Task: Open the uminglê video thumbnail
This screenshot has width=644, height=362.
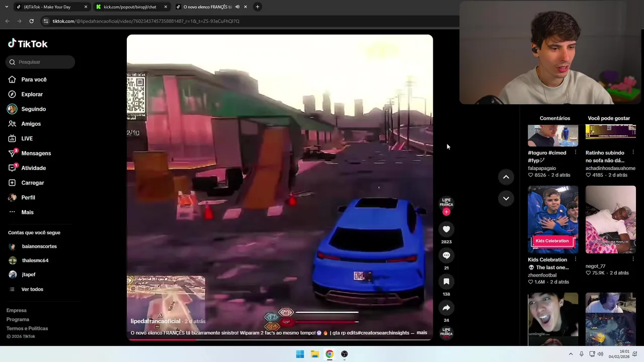Action: pyautogui.click(x=553, y=319)
